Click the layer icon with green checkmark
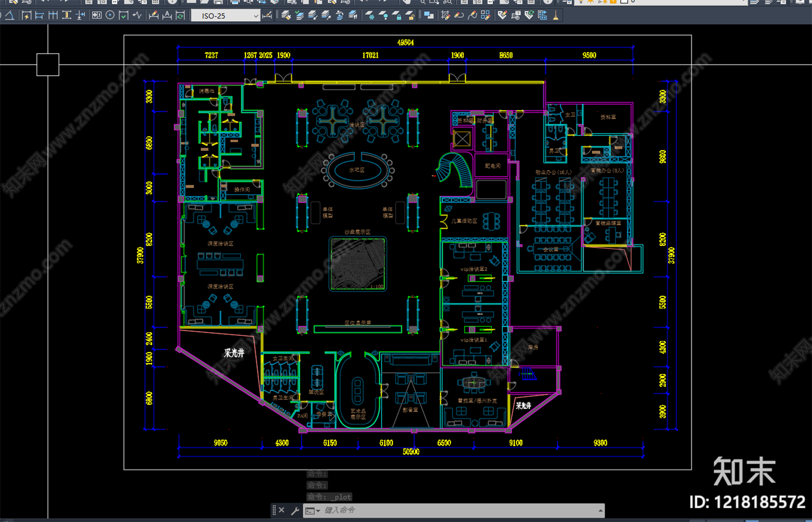 point(299,15)
